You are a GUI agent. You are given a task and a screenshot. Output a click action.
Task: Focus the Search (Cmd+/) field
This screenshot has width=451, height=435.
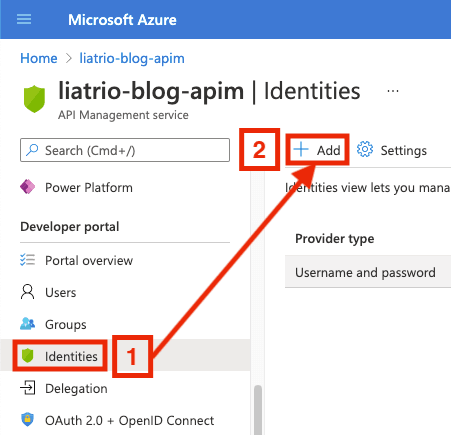click(x=125, y=150)
